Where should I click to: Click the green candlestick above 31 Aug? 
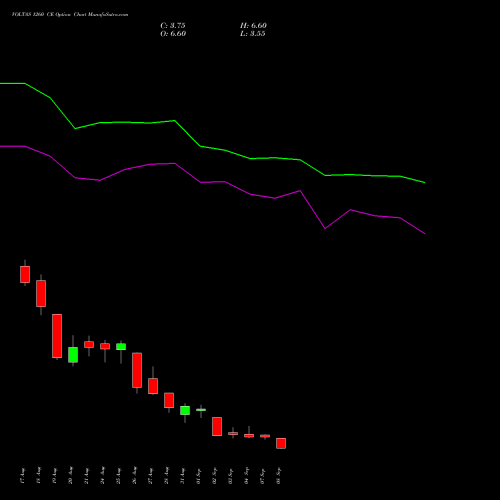[185, 410]
